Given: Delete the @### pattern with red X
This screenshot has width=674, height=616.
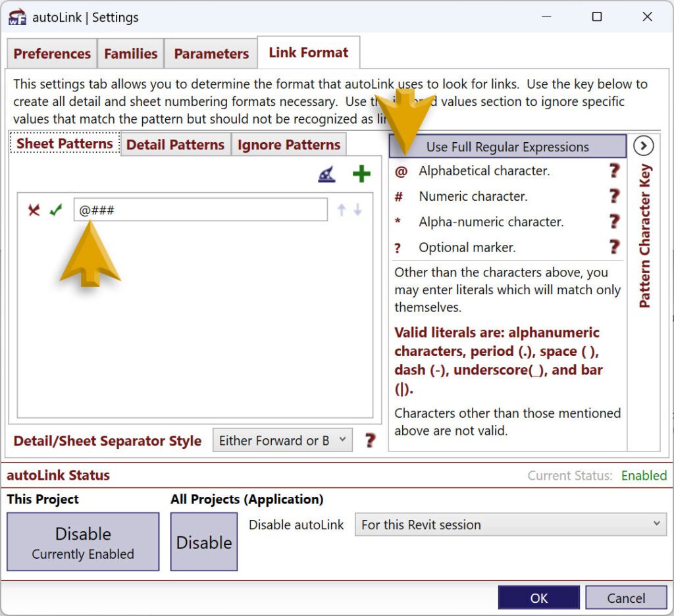Looking at the screenshot, I should (x=34, y=210).
